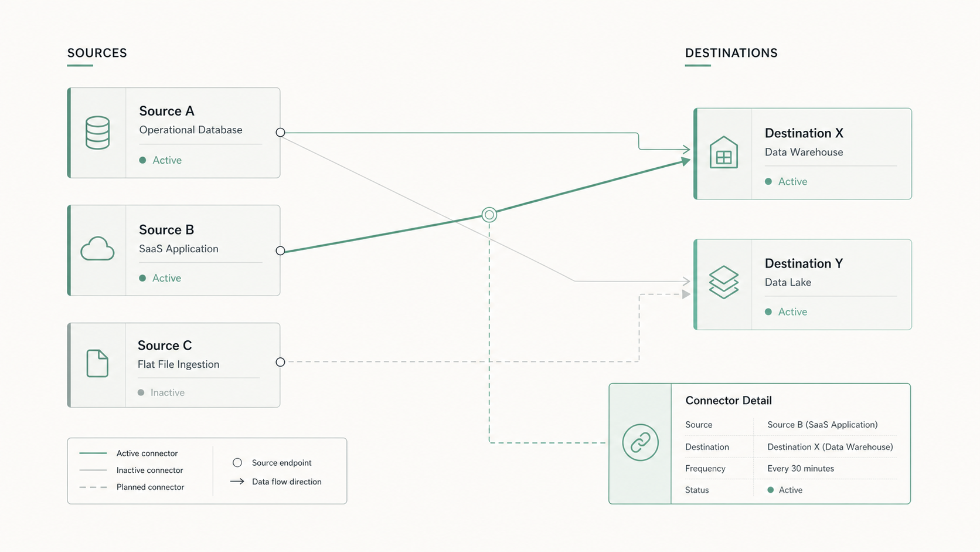
Task: Open the Destination X card title
Action: [x=804, y=133]
